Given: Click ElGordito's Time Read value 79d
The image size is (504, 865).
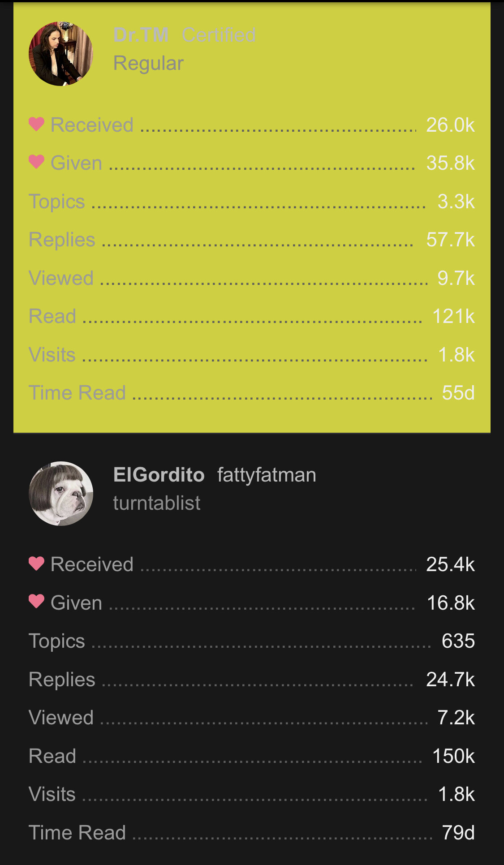Looking at the screenshot, I should tap(458, 833).
